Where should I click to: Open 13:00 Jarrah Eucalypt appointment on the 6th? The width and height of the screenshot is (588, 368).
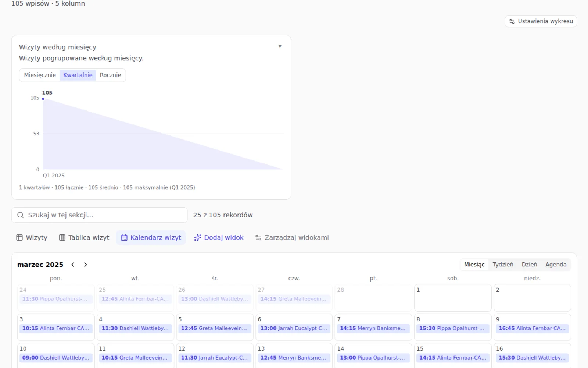click(x=294, y=328)
